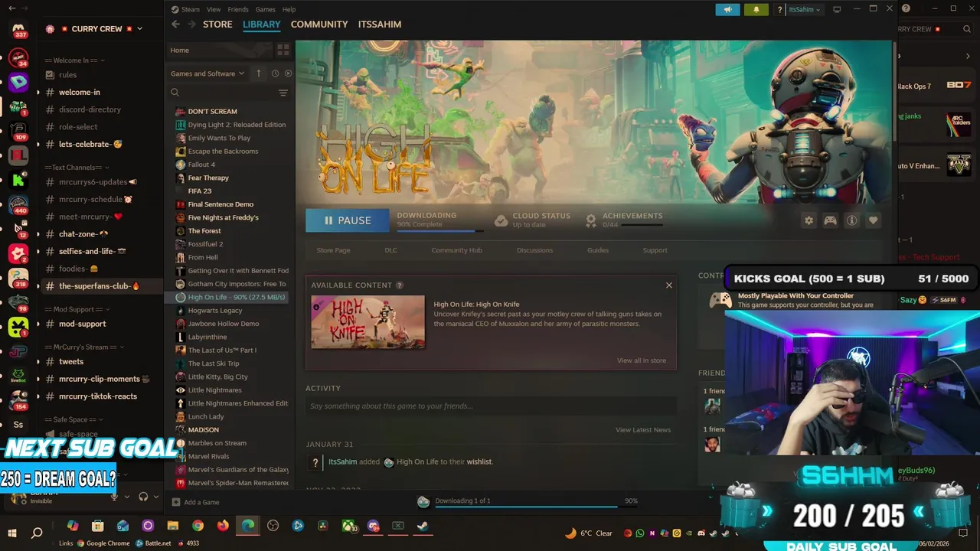Open Steam announcements megaphone button
Image resolution: width=980 pixels, height=551 pixels.
(x=728, y=9)
